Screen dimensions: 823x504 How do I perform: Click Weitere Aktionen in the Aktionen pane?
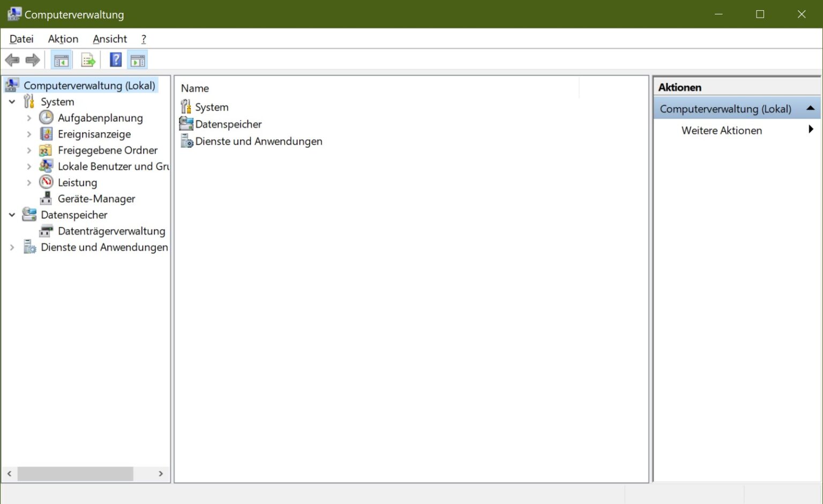(x=721, y=130)
